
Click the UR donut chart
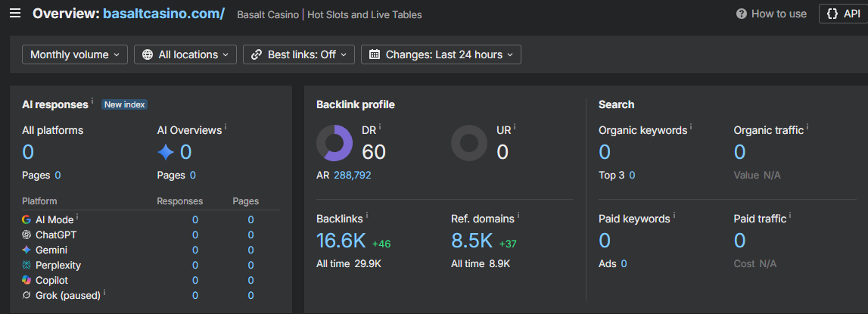(x=469, y=143)
